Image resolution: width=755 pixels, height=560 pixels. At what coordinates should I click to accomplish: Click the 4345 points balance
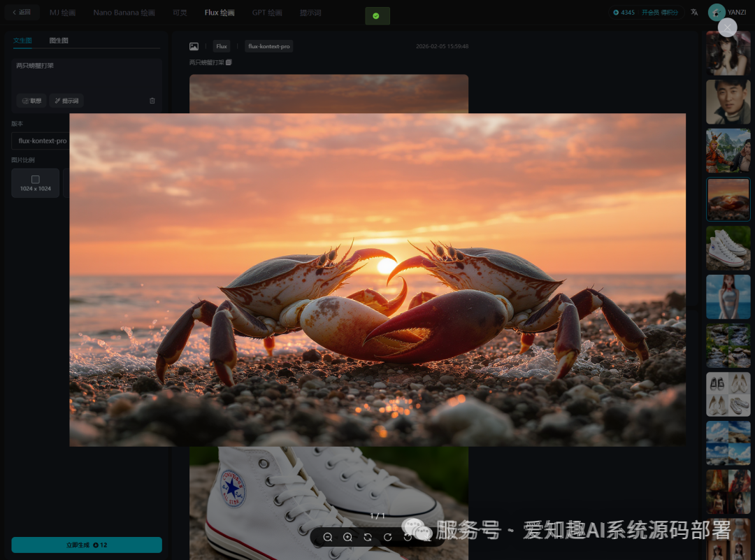627,13
